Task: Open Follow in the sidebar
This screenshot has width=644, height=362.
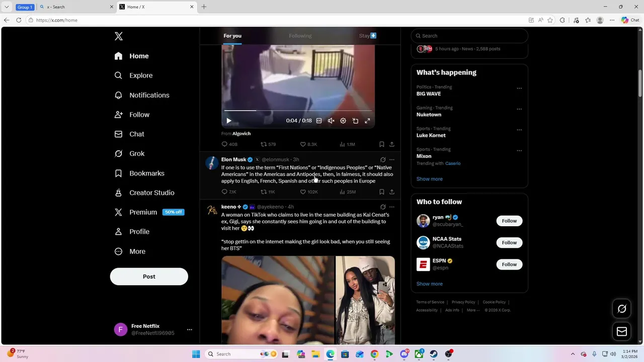Action: [x=132, y=115]
